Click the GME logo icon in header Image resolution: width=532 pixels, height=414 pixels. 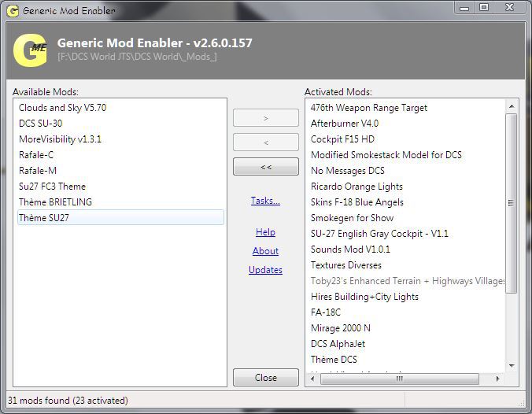(30, 50)
